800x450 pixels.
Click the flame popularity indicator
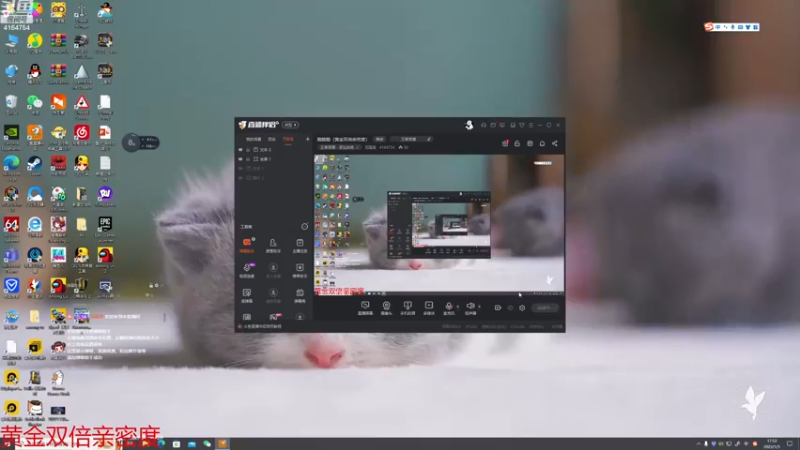(x=403, y=147)
